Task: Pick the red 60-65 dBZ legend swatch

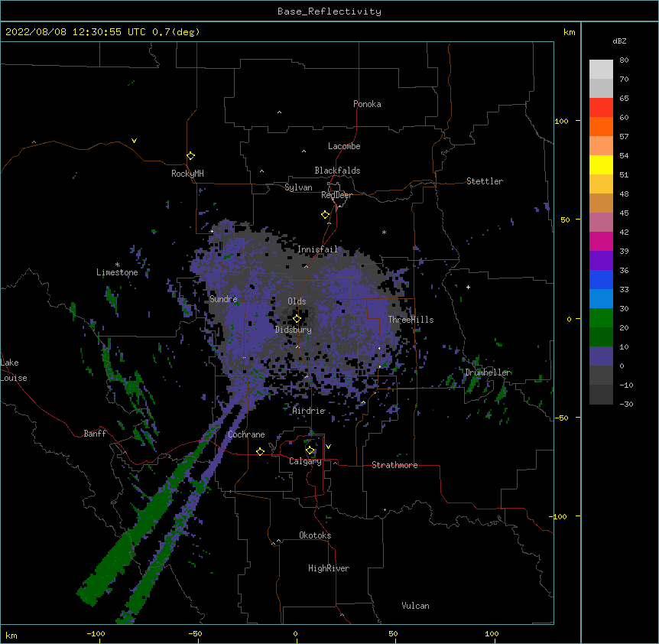Action: point(601,108)
